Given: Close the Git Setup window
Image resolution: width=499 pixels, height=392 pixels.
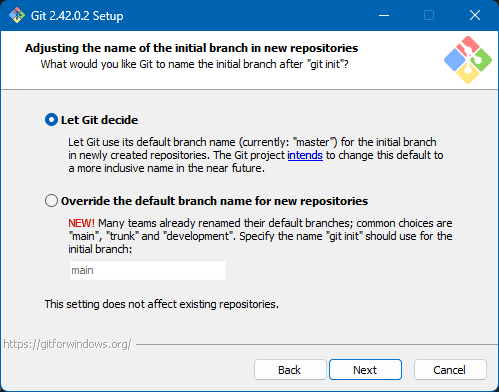Looking at the screenshot, I should [x=475, y=15].
